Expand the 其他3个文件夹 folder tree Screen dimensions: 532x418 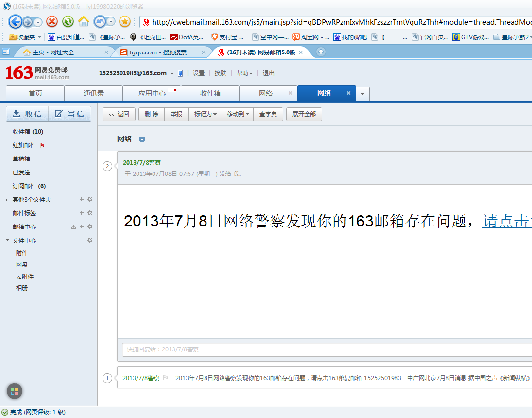point(6,199)
